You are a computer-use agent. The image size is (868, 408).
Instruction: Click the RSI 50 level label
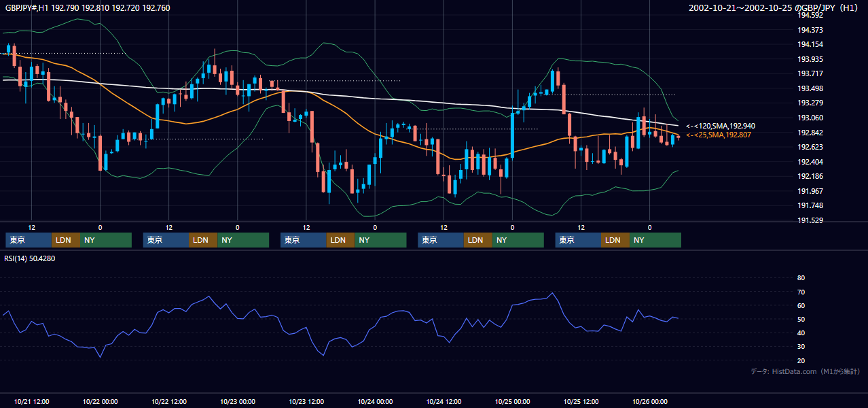801,319
